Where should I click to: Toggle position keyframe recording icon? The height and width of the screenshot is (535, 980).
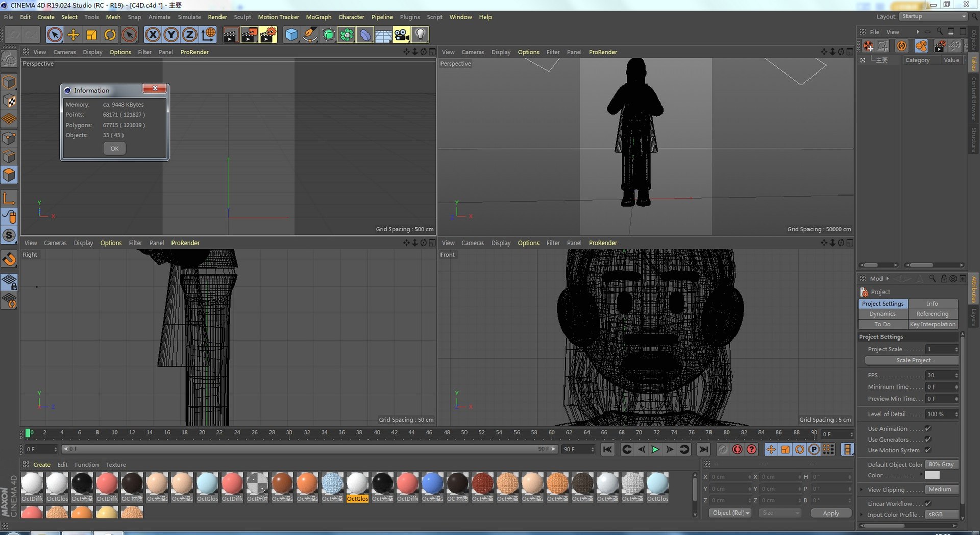[x=771, y=449]
